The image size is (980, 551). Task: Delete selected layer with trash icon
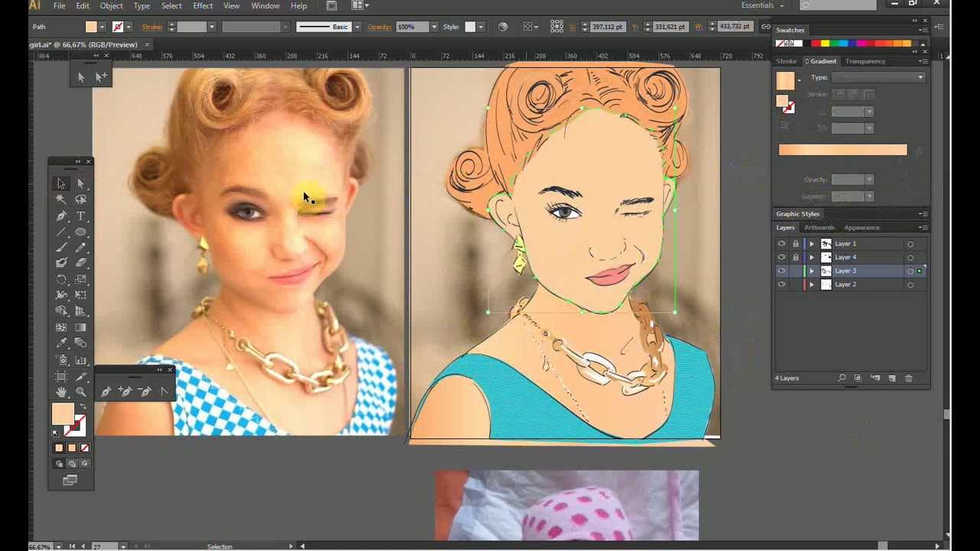(x=909, y=378)
